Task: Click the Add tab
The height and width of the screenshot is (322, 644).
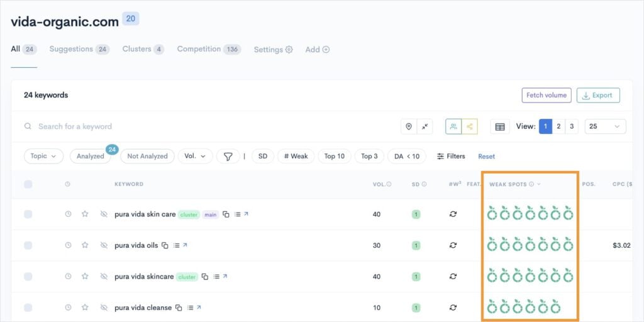Action: click(x=317, y=50)
